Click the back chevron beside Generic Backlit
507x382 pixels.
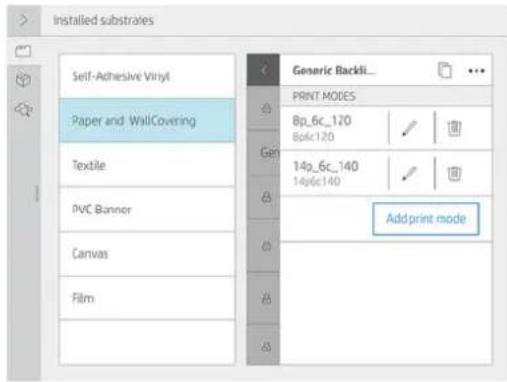[264, 70]
